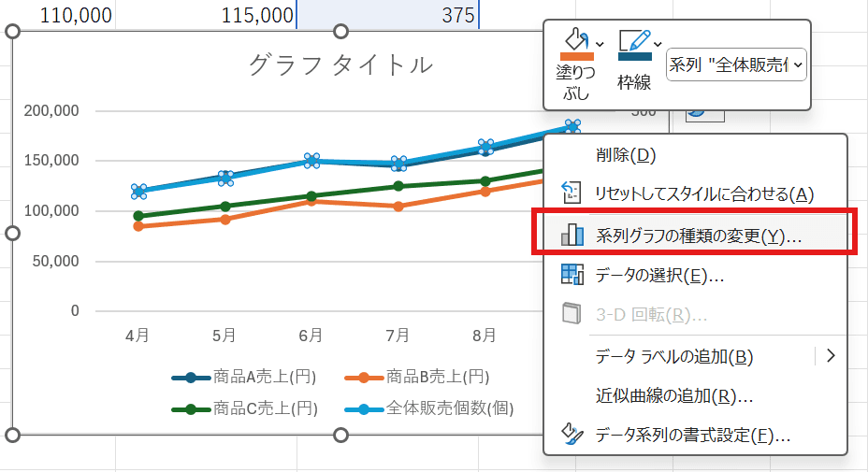Open the Fill color dropdown arrow

click(x=600, y=43)
